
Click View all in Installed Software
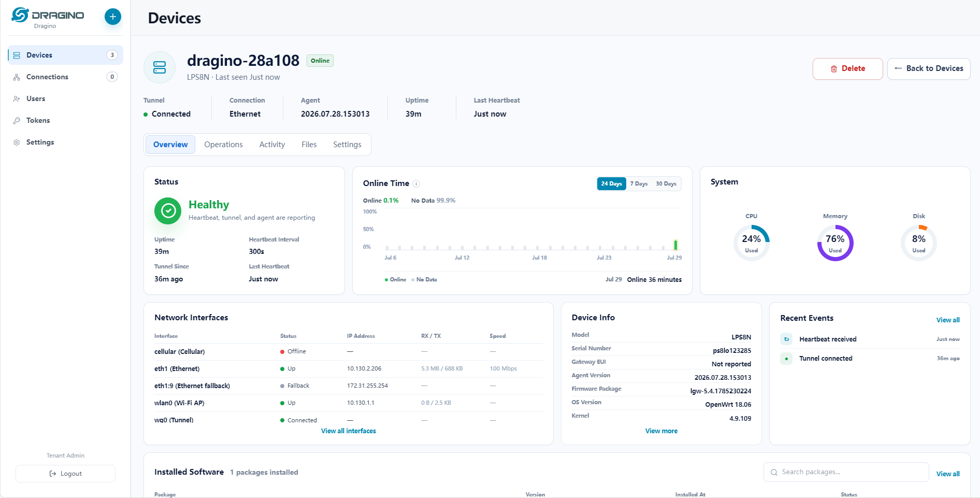tap(948, 474)
